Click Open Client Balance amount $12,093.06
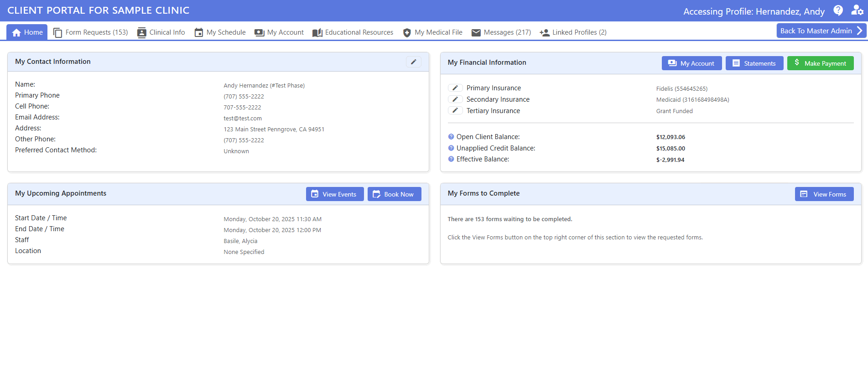The width and height of the screenshot is (868, 373). 670,137
